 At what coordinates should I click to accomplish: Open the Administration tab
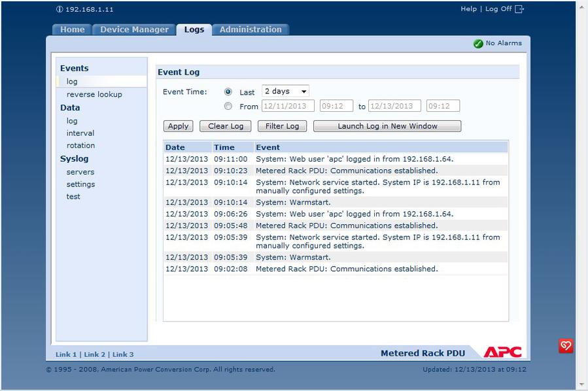pos(251,29)
